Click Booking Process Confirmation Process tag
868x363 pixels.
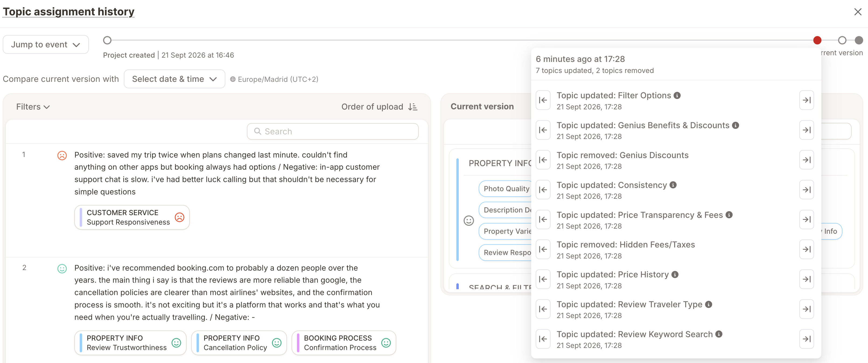tap(344, 343)
